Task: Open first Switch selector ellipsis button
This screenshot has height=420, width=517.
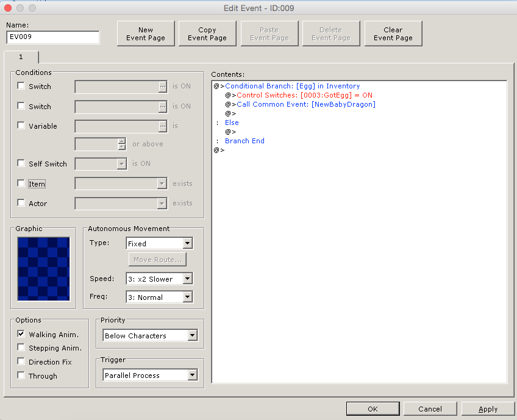Action: (x=163, y=87)
